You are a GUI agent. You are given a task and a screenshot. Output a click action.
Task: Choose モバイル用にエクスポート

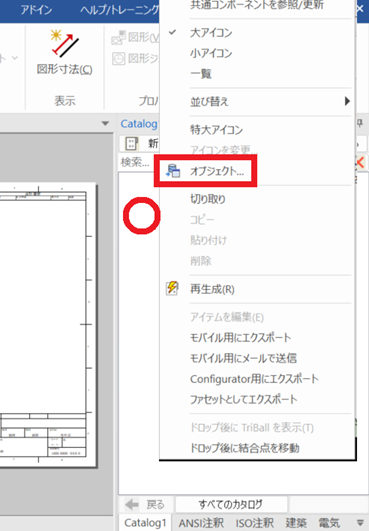[x=241, y=338]
